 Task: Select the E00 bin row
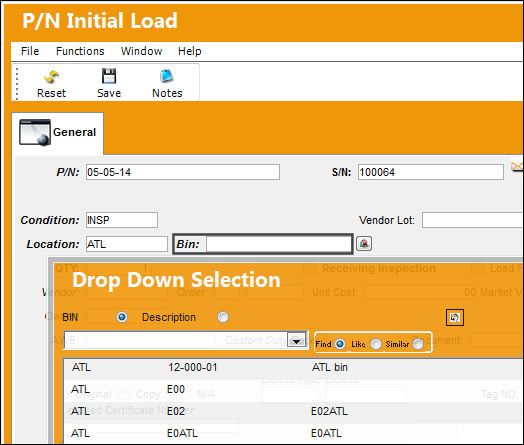click(293, 390)
